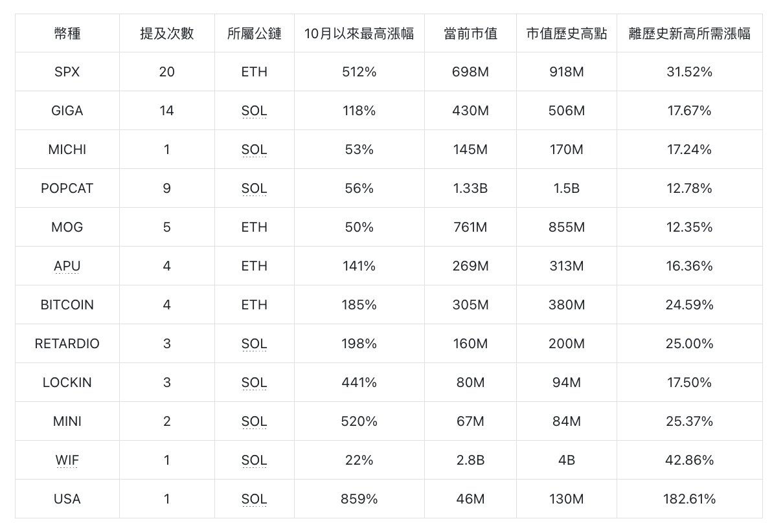772x532 pixels.
Task: Click the 離歷史新高所需漲幅 column header
Action: [689, 34]
